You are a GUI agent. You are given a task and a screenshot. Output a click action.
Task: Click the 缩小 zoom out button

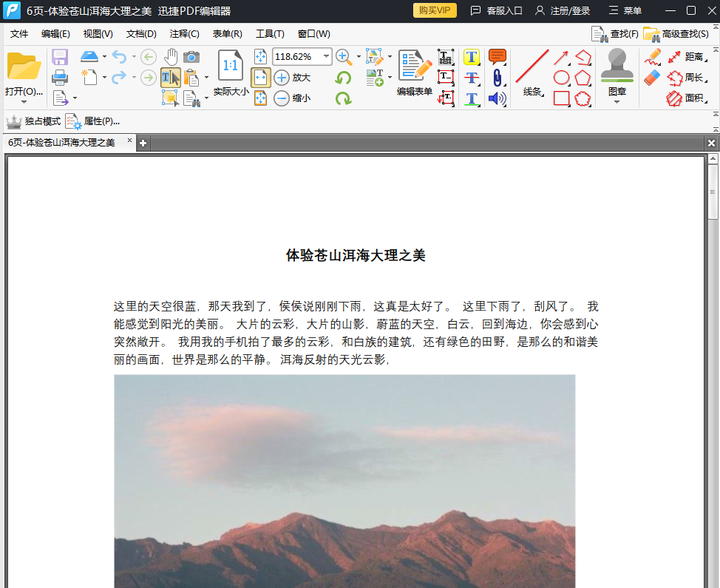point(292,98)
